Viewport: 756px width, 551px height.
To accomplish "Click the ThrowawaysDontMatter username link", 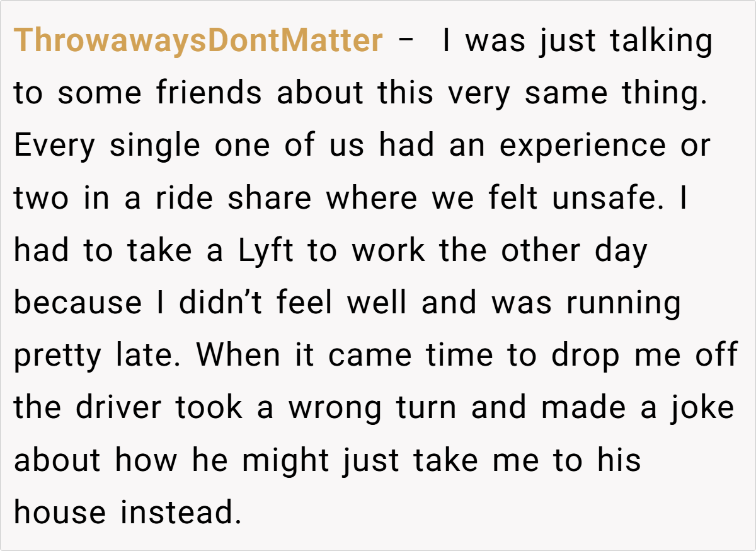I will pyautogui.click(x=198, y=42).
